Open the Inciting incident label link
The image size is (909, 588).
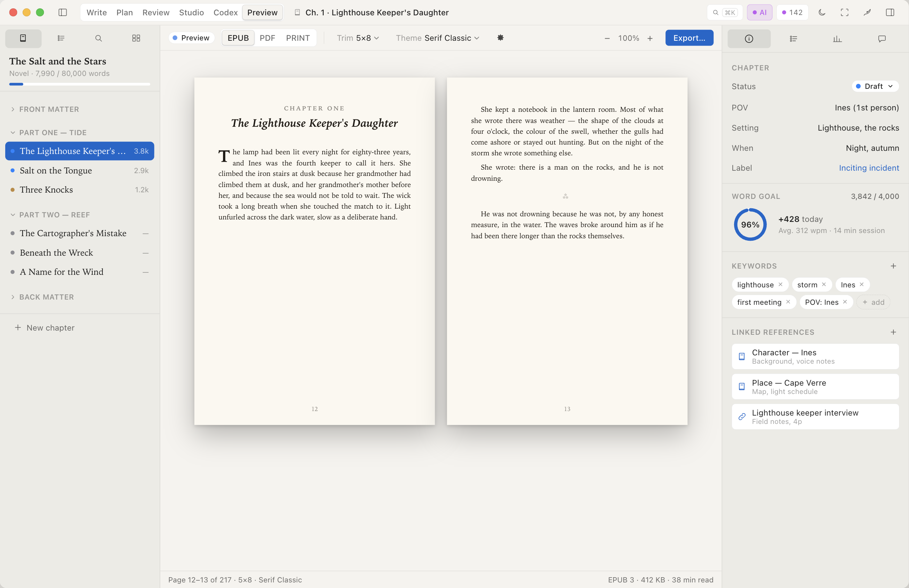click(x=869, y=168)
